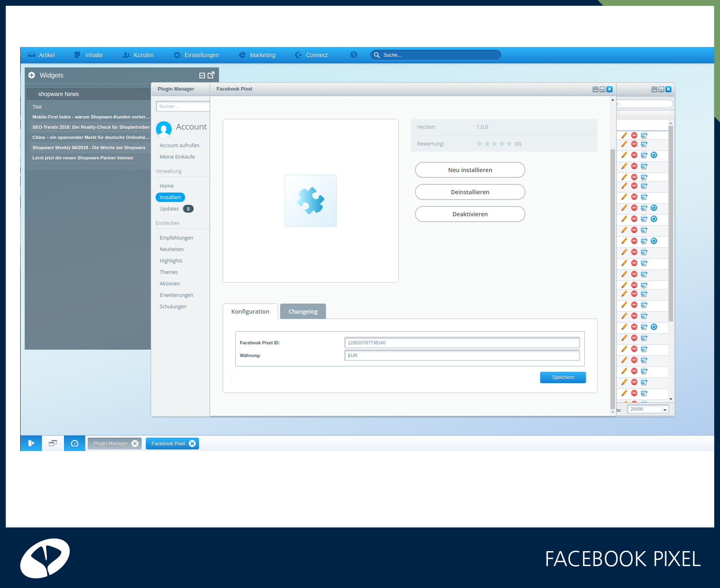The width and height of the screenshot is (720, 588).
Task: Open Shopware Weekly 06/2018 news entry
Action: point(89,147)
